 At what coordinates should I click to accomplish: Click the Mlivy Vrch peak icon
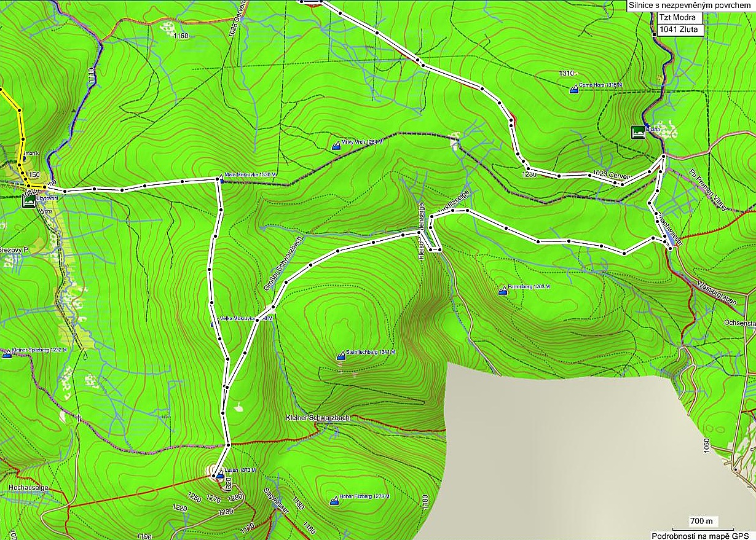(336, 146)
